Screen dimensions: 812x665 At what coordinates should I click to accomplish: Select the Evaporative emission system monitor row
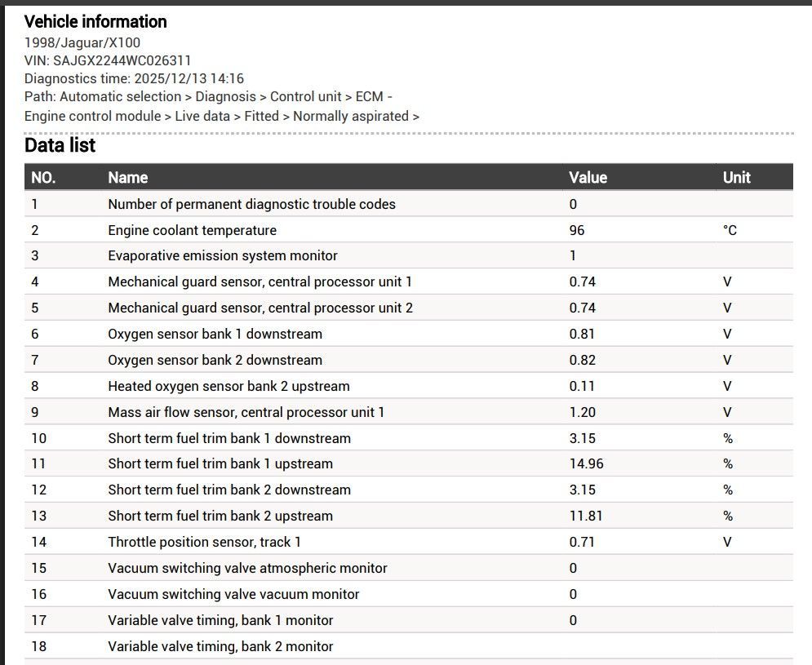click(222, 255)
